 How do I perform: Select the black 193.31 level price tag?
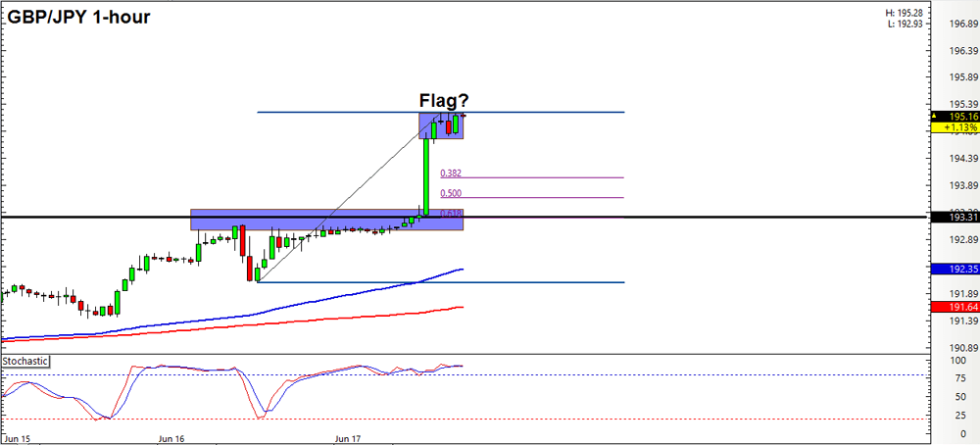pyautogui.click(x=955, y=217)
